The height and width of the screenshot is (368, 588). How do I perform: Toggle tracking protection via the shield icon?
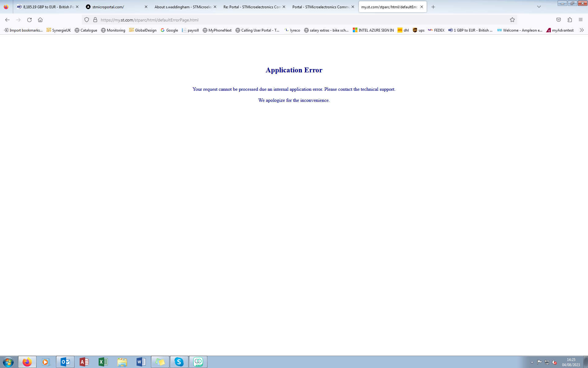pos(87,20)
